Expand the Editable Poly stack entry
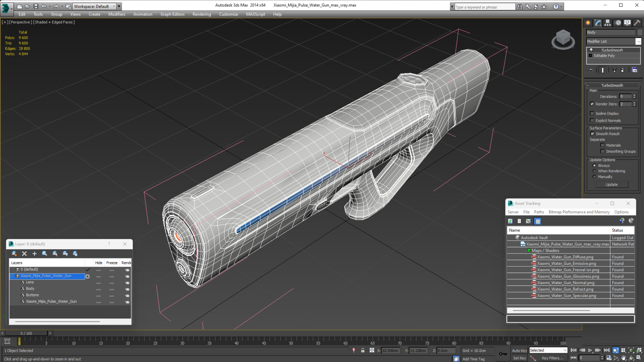Image resolution: width=644 pixels, height=362 pixels. tap(590, 55)
